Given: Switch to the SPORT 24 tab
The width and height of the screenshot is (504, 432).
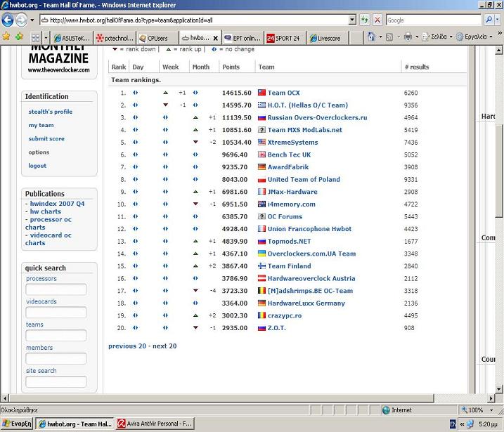Looking at the screenshot, I should (x=285, y=38).
